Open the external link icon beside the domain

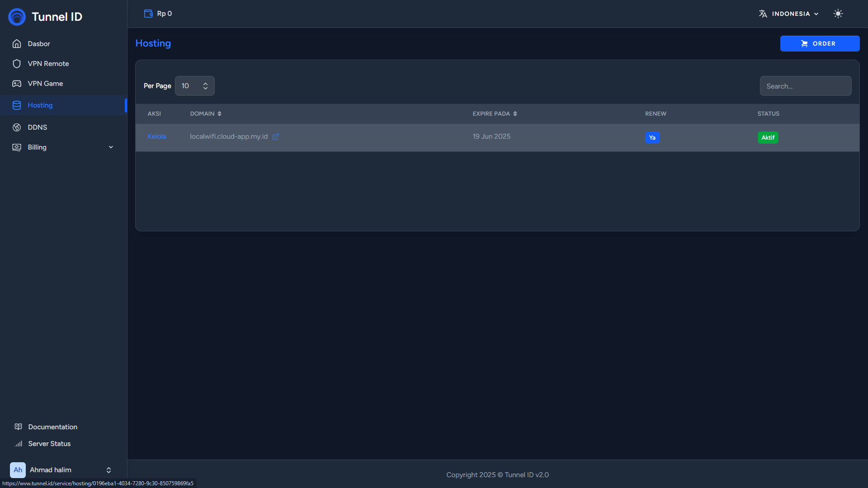click(x=275, y=137)
